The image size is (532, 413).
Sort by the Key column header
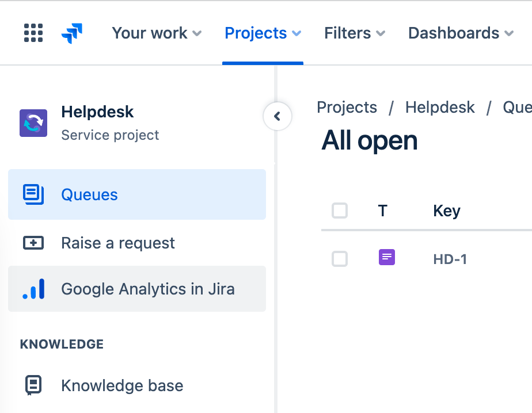[446, 211]
